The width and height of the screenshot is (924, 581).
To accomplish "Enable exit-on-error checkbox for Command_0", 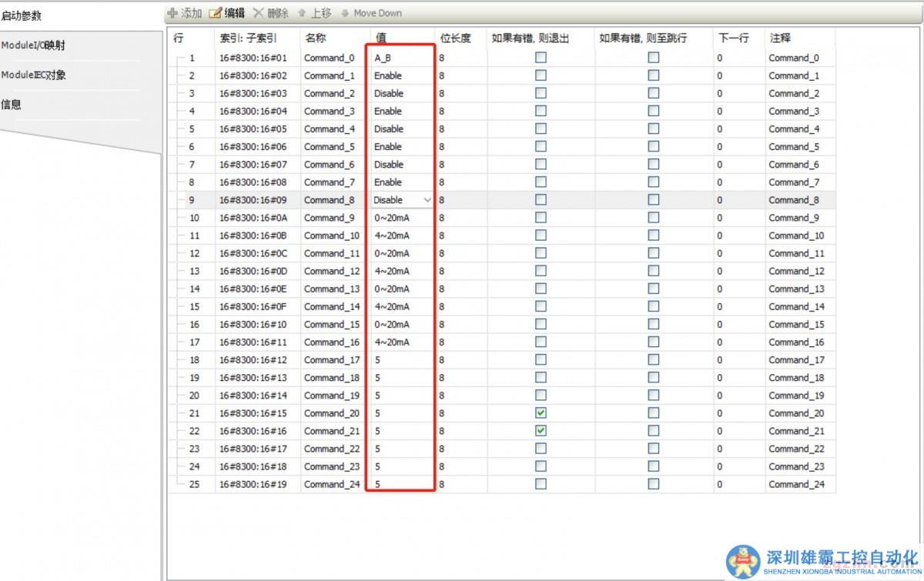I will coord(541,58).
